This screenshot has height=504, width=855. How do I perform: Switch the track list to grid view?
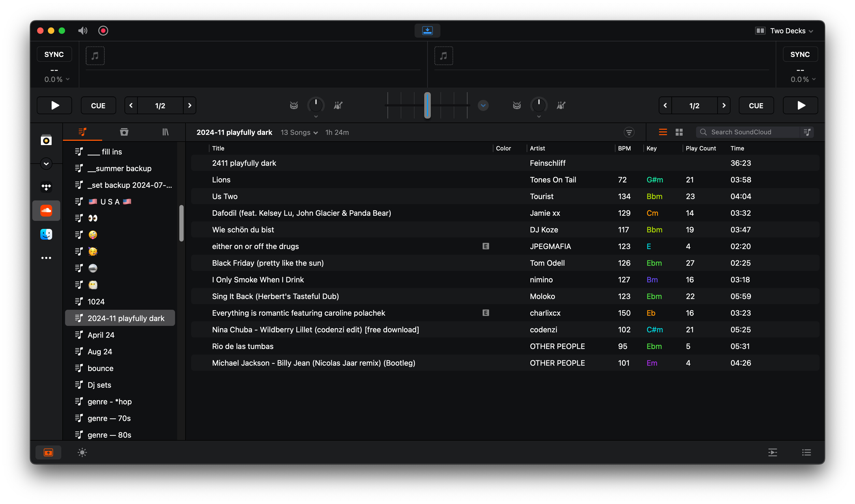(679, 132)
